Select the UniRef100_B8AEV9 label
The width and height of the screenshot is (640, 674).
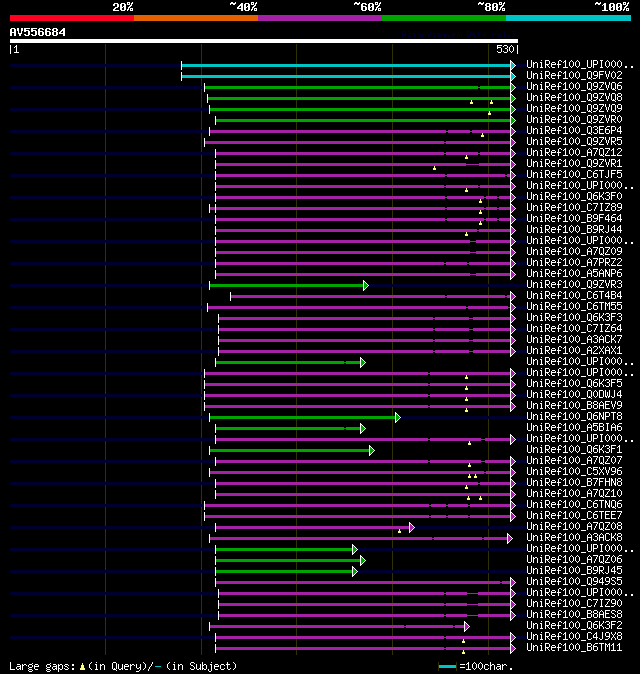pos(574,405)
